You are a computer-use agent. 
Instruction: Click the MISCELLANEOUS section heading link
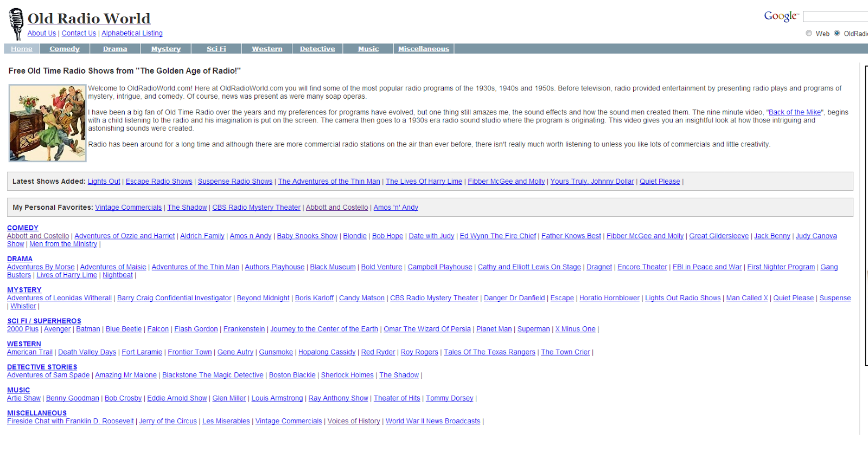[x=37, y=414]
